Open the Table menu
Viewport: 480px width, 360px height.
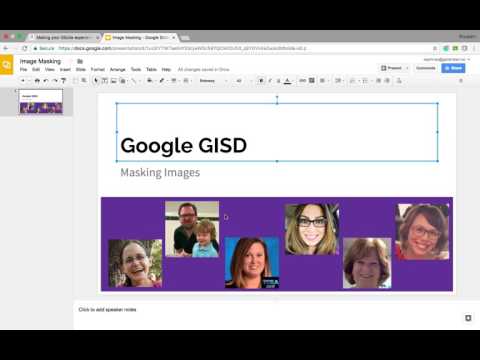151,69
